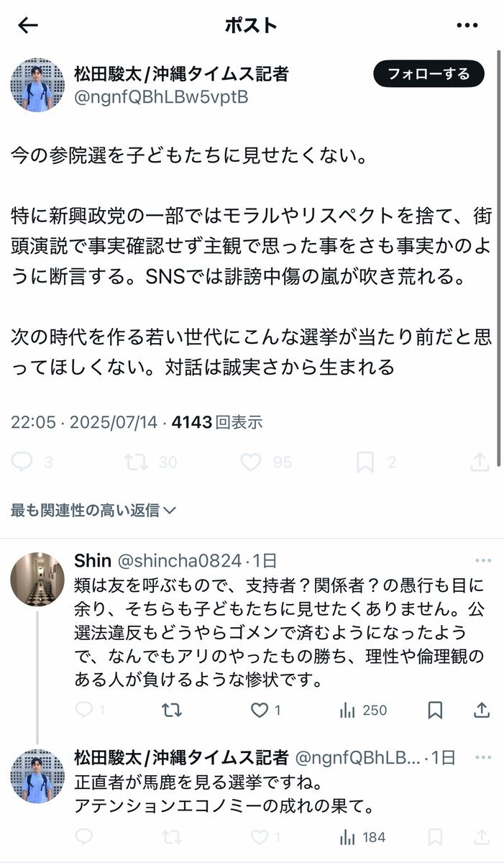Follow 松田駿太 with the フォローする button

tap(429, 73)
